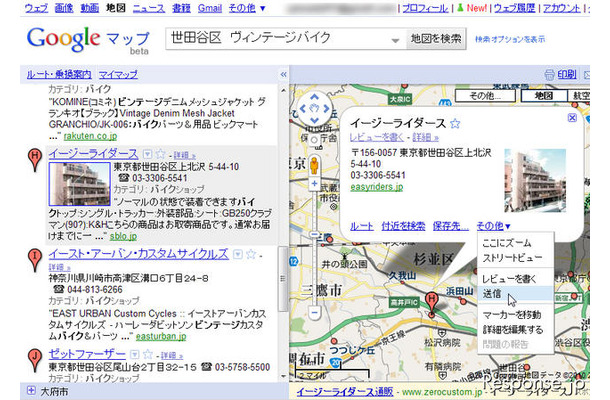Click レビューを書く link under bubble title
610x400 pixels.
pos(377,137)
